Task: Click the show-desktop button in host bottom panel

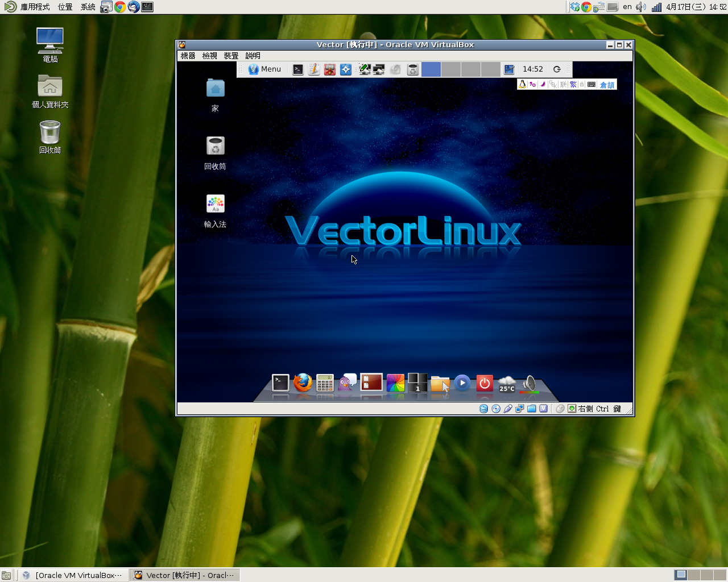Action: [x=6, y=575]
